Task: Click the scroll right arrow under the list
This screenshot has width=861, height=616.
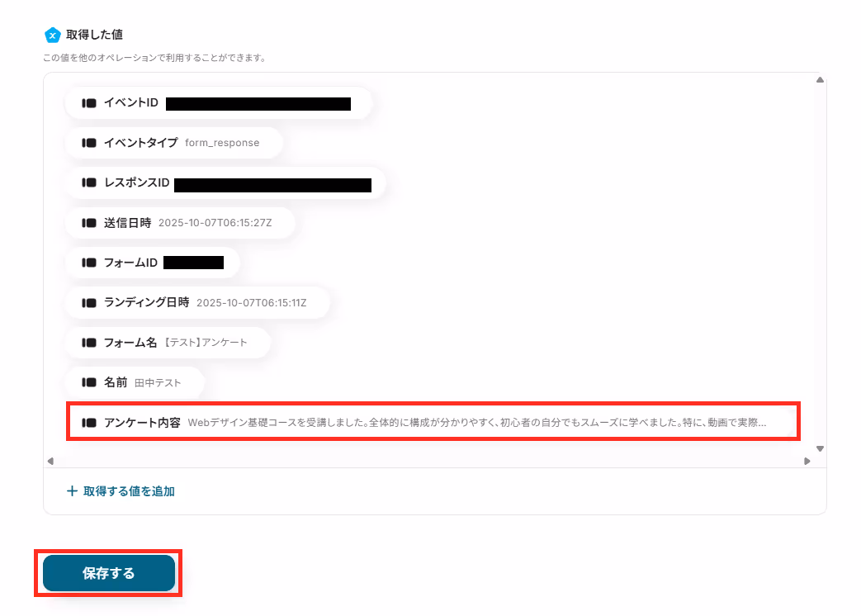Action: click(807, 462)
